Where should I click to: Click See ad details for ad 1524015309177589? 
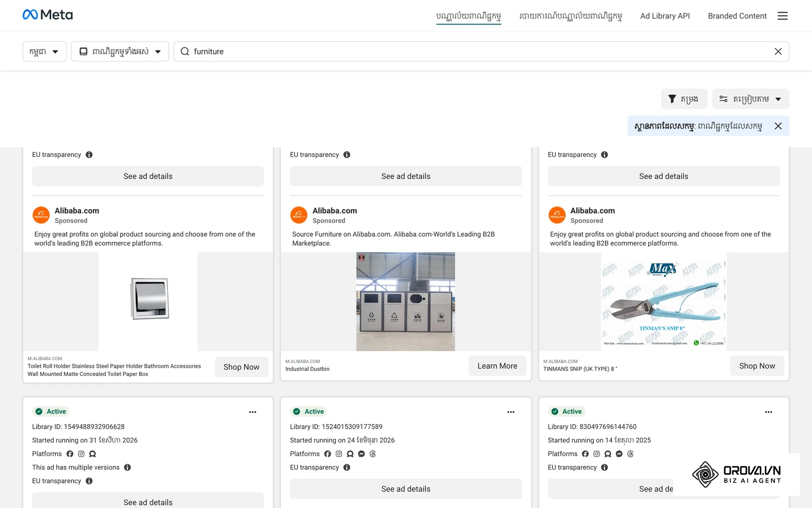point(405,489)
